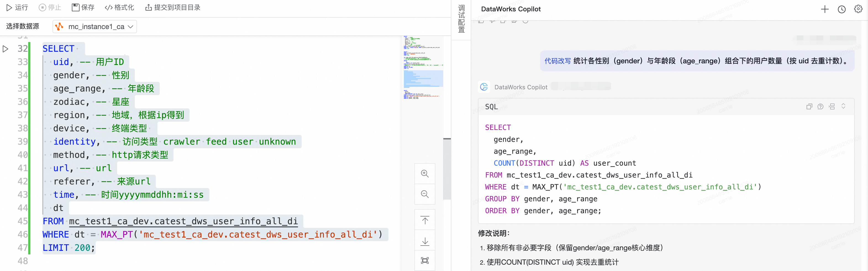
Task: Click 'MAX_PT' on editor line 46
Action: pos(117,234)
